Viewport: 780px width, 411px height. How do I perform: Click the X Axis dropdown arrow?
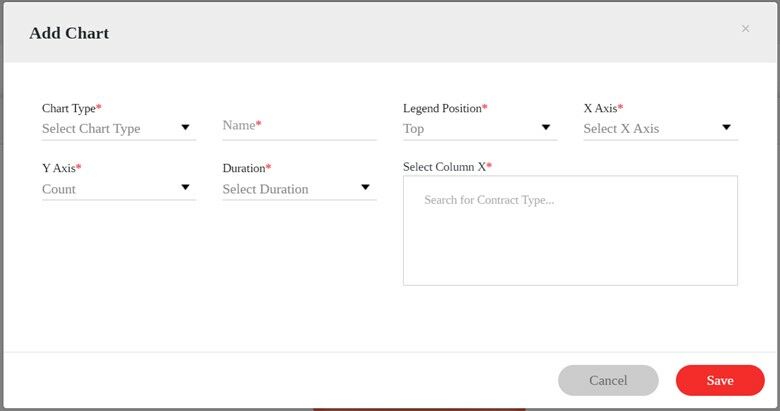tap(726, 128)
